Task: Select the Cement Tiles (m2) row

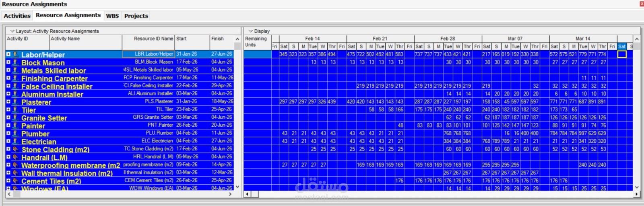Action: click(x=120, y=181)
